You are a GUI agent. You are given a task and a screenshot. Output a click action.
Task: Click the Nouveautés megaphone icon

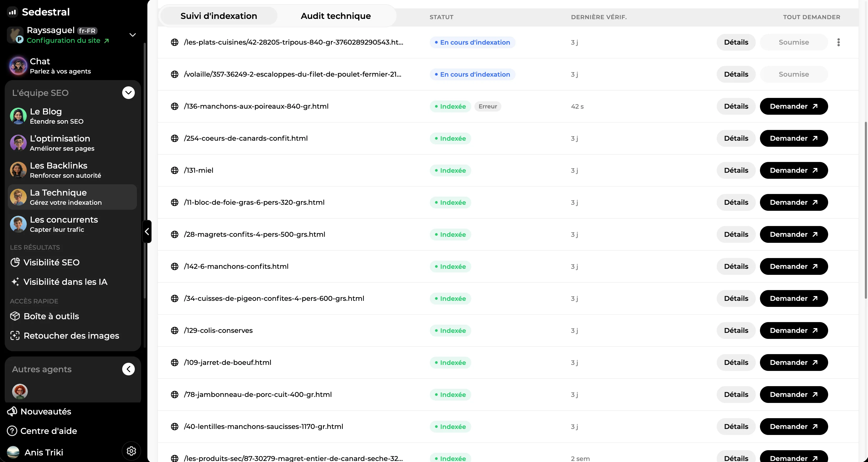coord(12,411)
